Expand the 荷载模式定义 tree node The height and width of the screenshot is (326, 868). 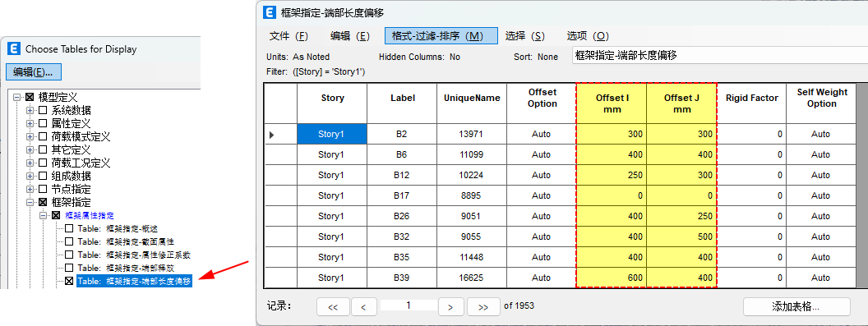pos(30,136)
